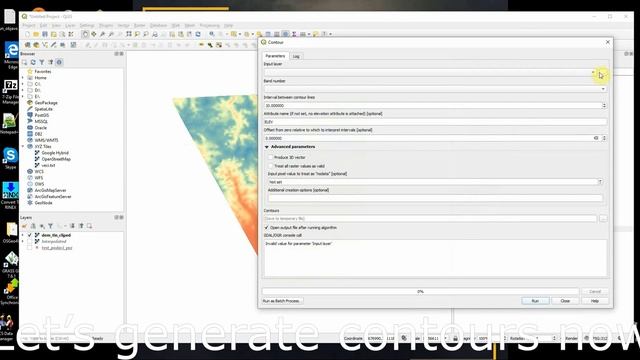Viewport: 640px width, 360px height.
Task: Click the 0% progress bar
Action: click(420, 291)
